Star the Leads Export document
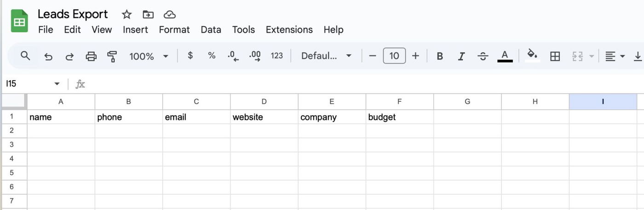Screen dimensions: 644x210 pyautogui.click(x=126, y=14)
